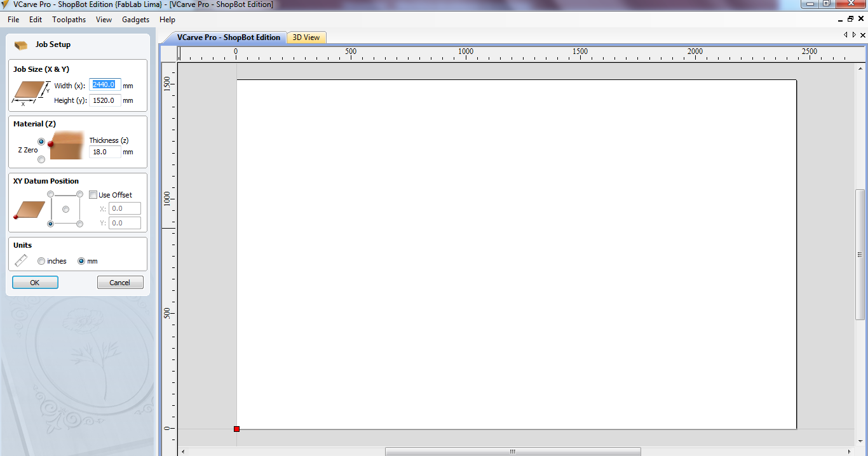Select bottom-right XY datum position
868x456 pixels.
79,224
